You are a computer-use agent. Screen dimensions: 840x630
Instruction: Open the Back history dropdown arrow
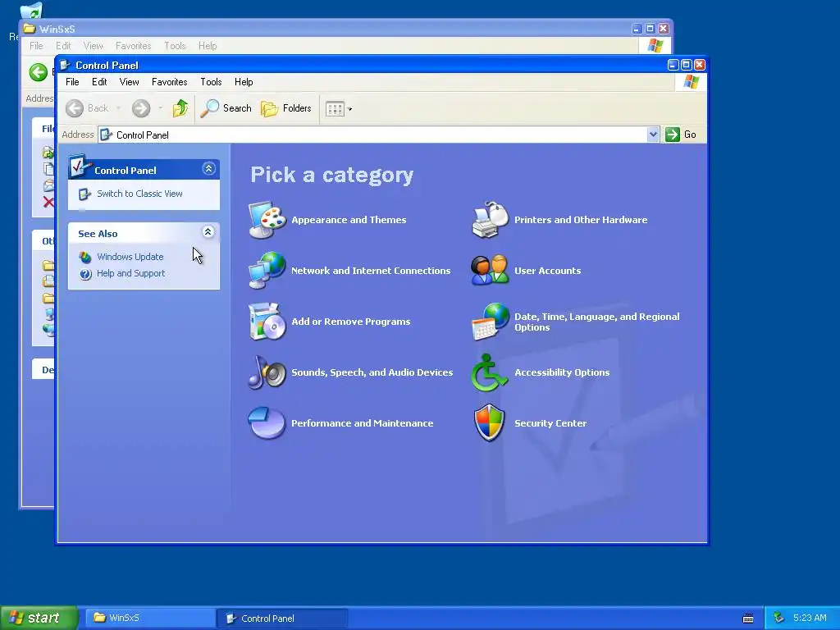tap(118, 108)
